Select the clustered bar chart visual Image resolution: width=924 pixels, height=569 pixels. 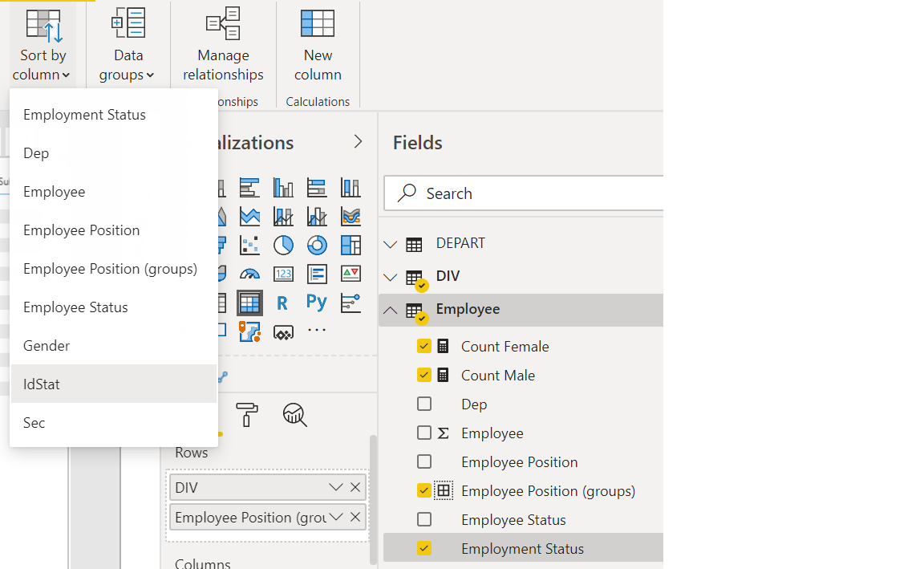(x=250, y=188)
